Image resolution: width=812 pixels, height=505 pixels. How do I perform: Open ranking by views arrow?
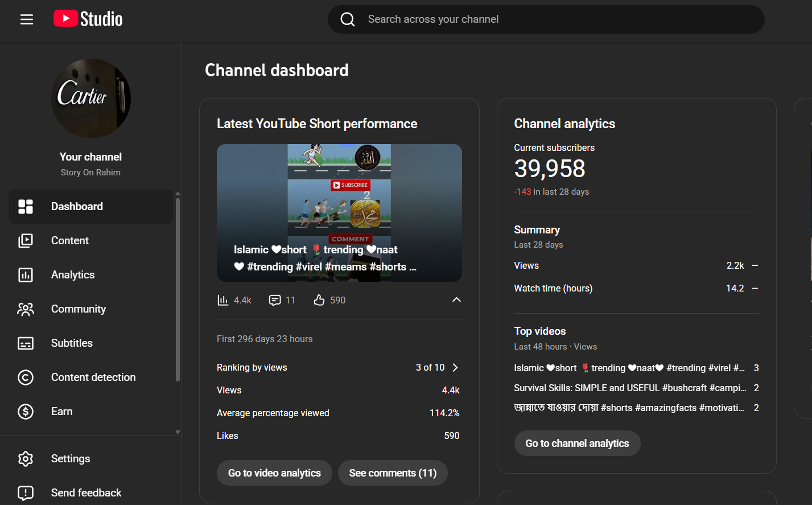(455, 368)
